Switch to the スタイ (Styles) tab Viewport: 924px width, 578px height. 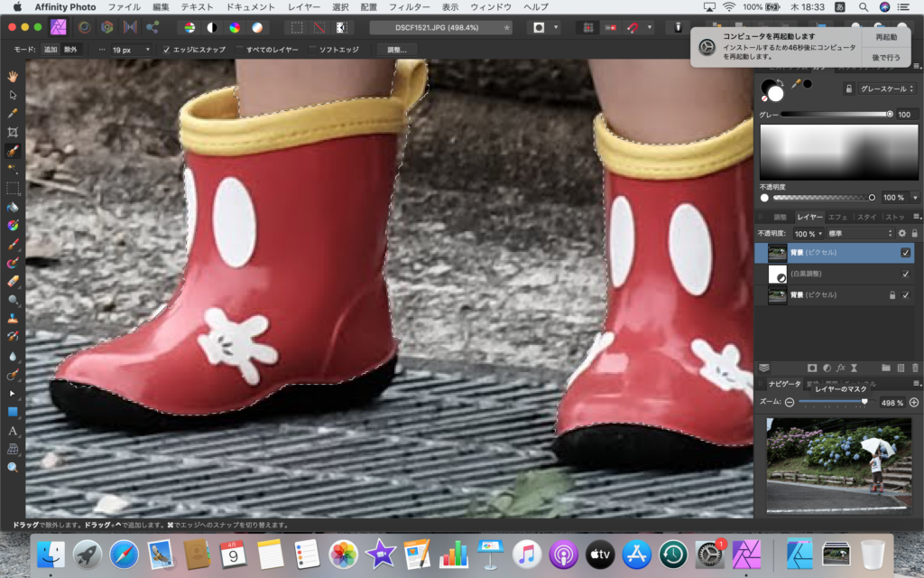pyautogui.click(x=866, y=217)
